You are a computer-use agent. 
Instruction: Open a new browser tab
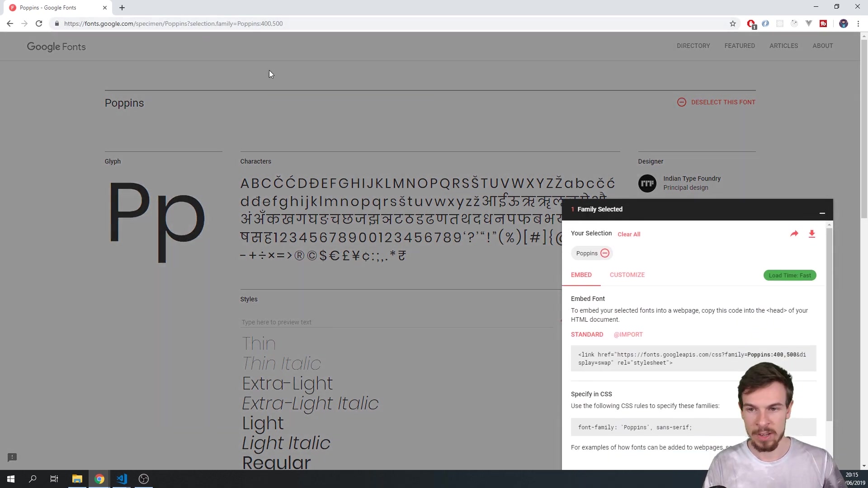[x=122, y=8]
